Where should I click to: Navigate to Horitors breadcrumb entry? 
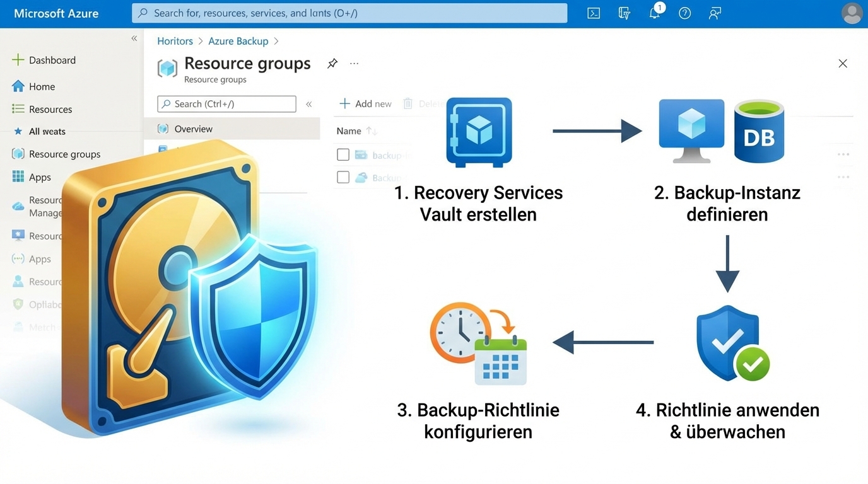coord(175,40)
